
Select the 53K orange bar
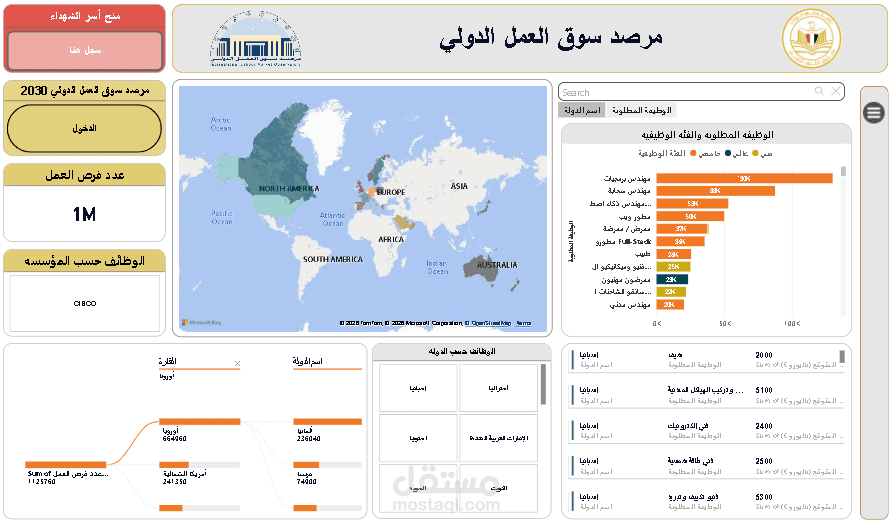tap(692, 204)
